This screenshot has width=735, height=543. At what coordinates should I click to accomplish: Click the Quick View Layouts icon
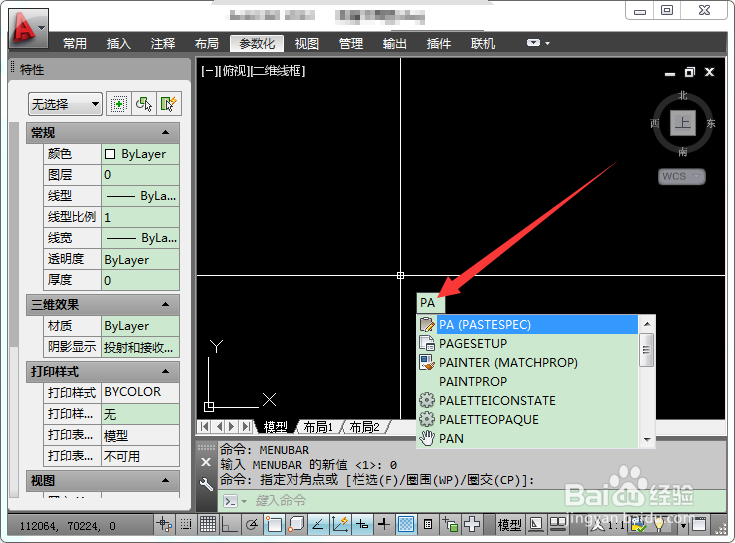coord(535,524)
